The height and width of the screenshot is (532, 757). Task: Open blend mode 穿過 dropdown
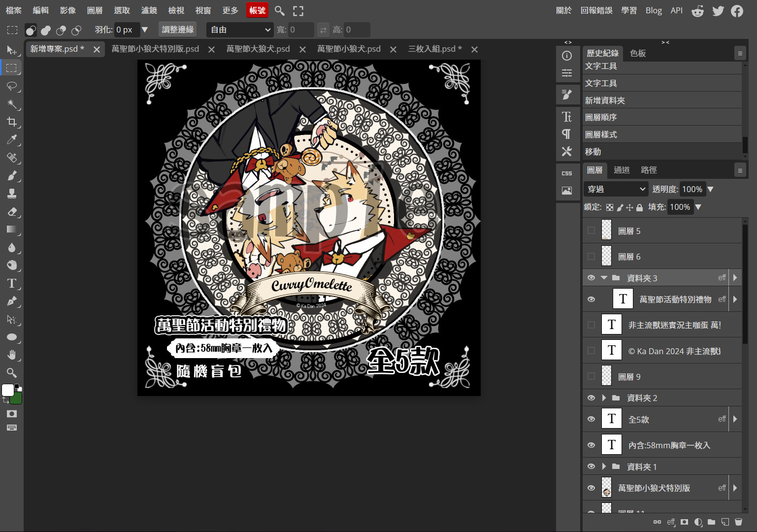pos(617,189)
